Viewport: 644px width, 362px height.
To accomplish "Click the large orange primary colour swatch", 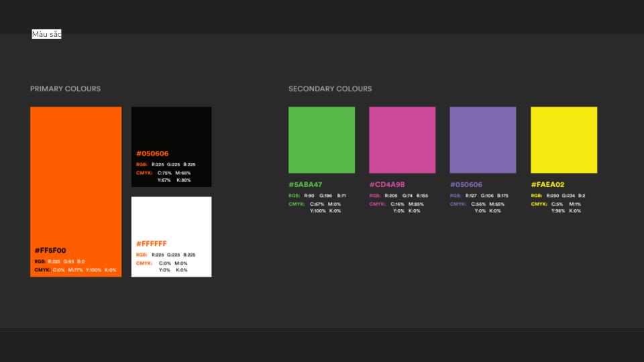I will click(76, 174).
